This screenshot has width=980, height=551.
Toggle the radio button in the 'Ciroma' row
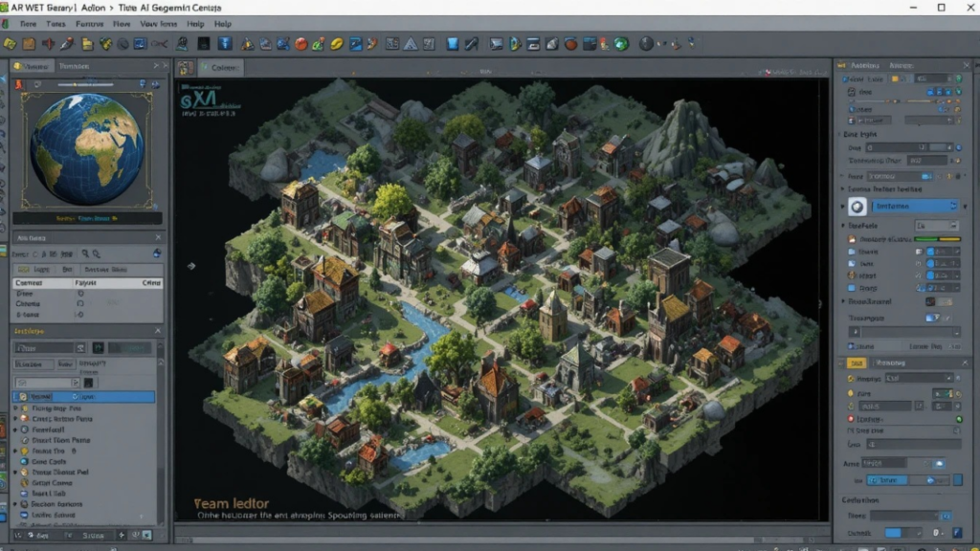point(80,303)
